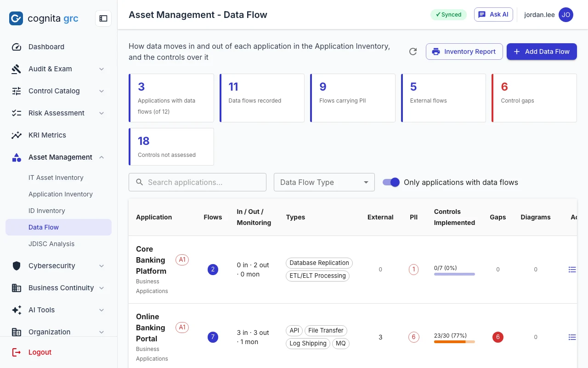Toggle Only applications with data flows switch
Viewport: 588px width, 368px height.
[x=391, y=182]
